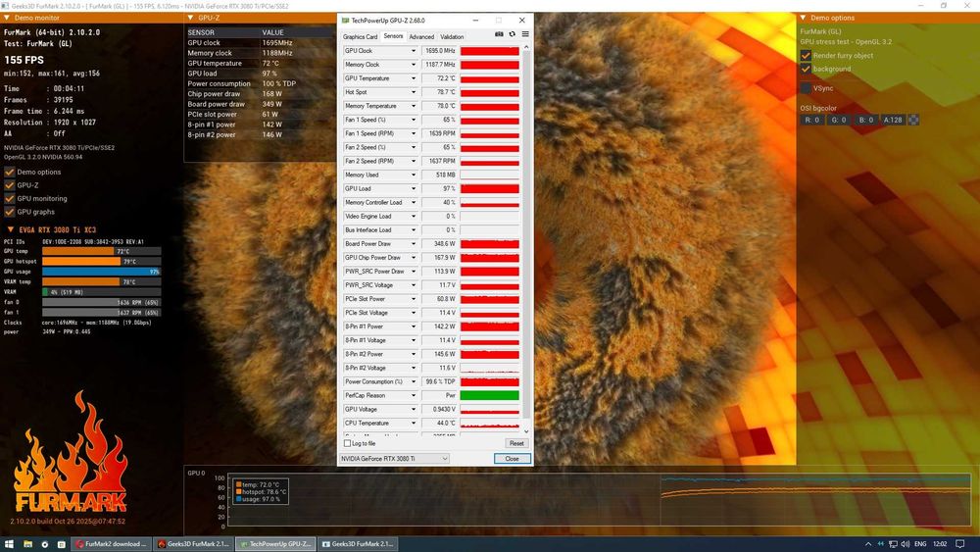Select the Sensors tab

point(393,36)
